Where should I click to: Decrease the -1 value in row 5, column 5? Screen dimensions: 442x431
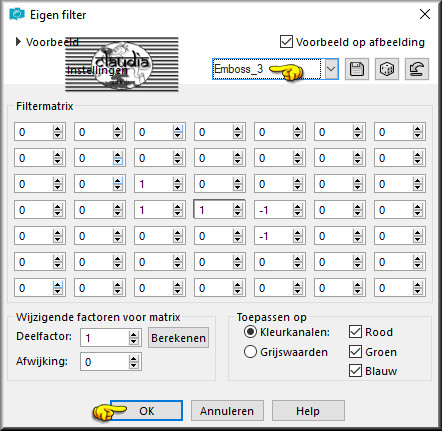point(298,239)
